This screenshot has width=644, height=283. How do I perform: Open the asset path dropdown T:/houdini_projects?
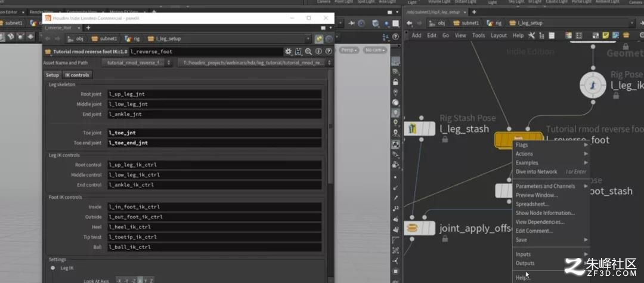(255, 63)
